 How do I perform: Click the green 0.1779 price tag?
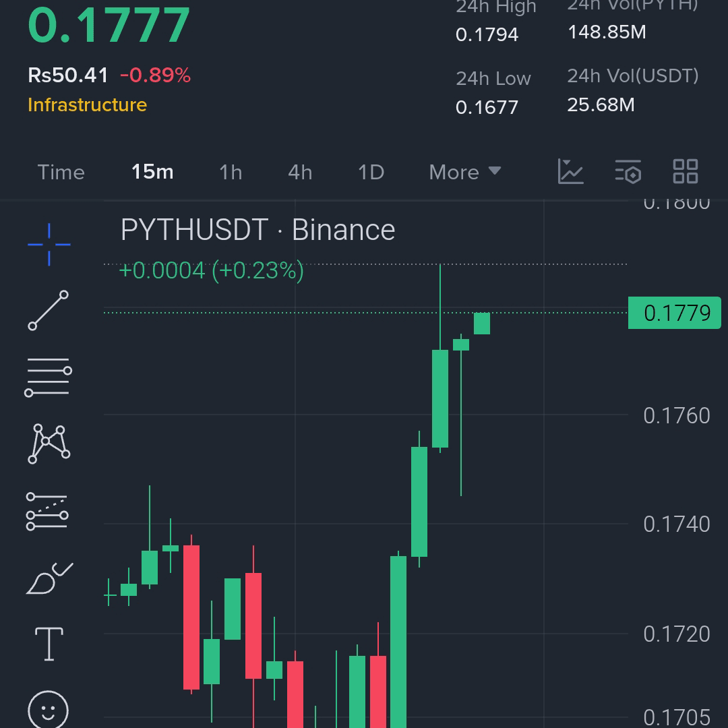674,313
